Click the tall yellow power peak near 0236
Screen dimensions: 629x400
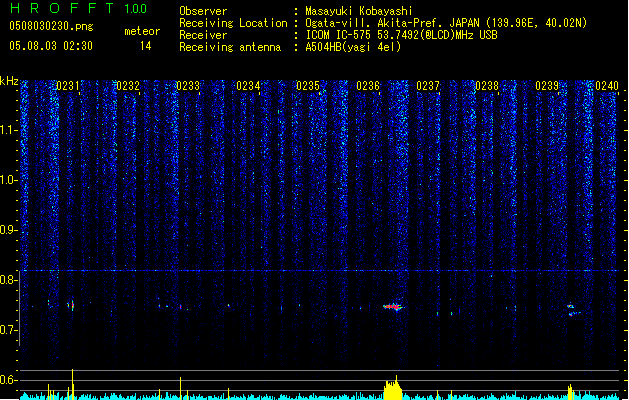pos(393,387)
